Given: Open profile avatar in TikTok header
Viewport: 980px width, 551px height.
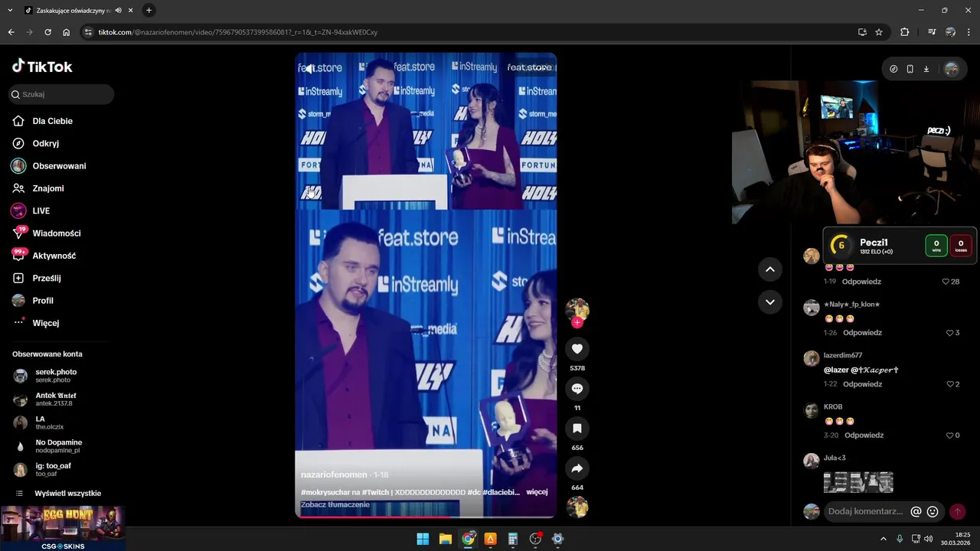Looking at the screenshot, I should pyautogui.click(x=951, y=69).
